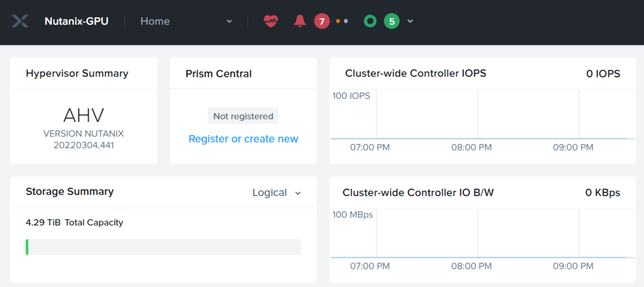
Task: Click the 0 IOPS value
Action: pos(603,74)
